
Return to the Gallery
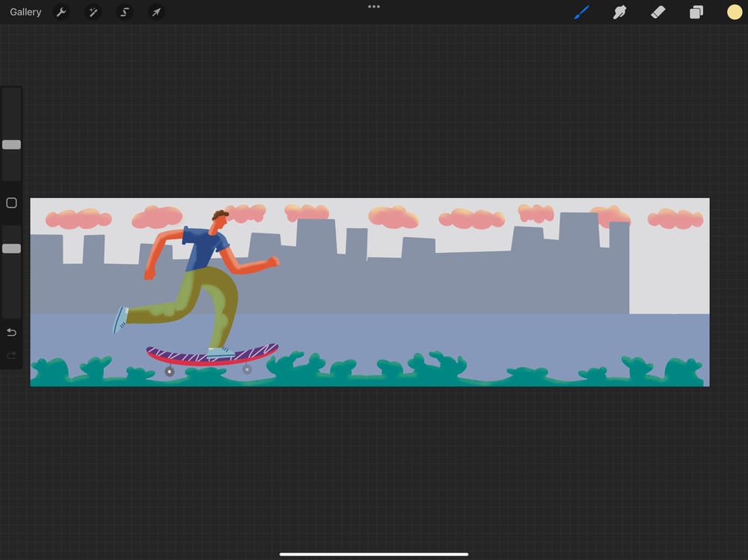(x=25, y=12)
